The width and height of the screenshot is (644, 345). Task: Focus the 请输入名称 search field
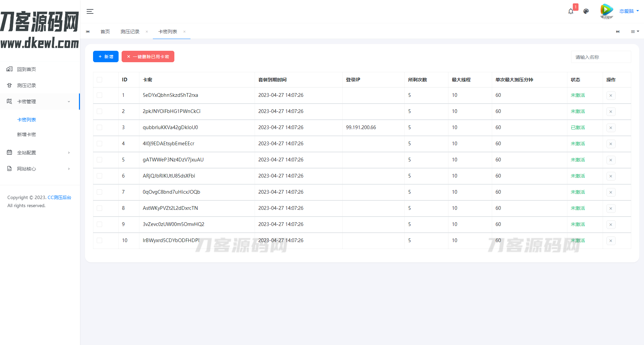tap(601, 57)
